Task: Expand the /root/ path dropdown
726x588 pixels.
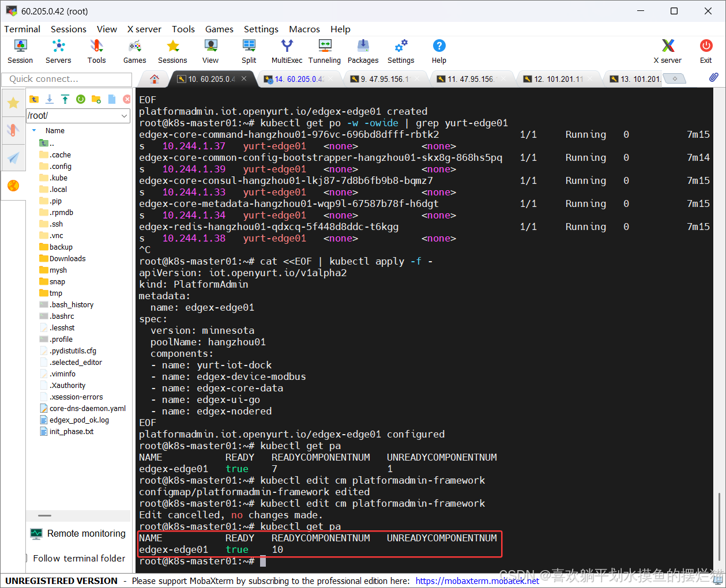Action: point(125,116)
